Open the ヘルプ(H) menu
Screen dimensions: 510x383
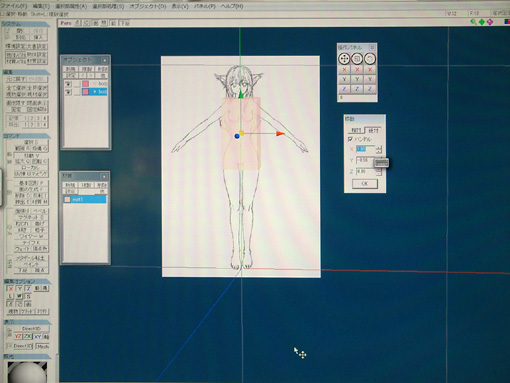pyautogui.click(x=232, y=6)
